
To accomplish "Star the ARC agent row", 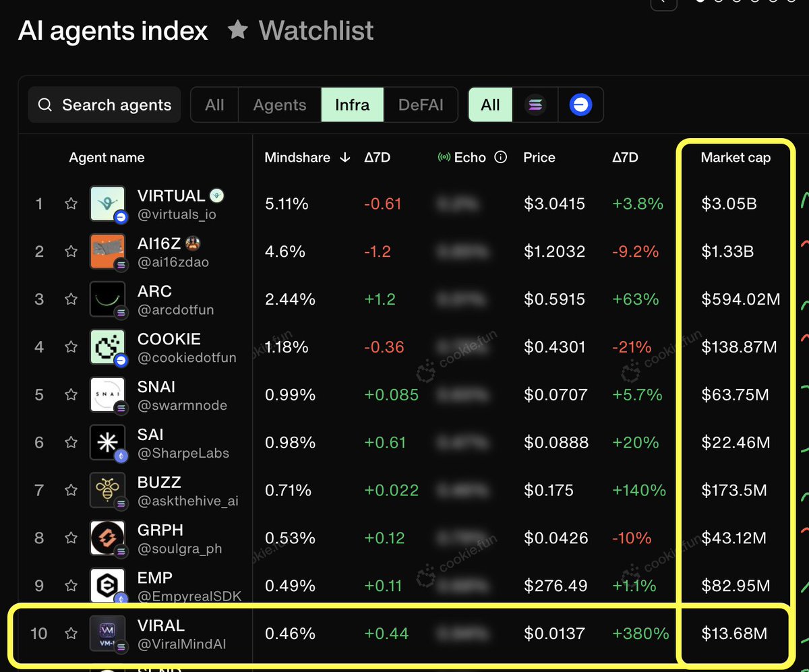I will click(71, 299).
